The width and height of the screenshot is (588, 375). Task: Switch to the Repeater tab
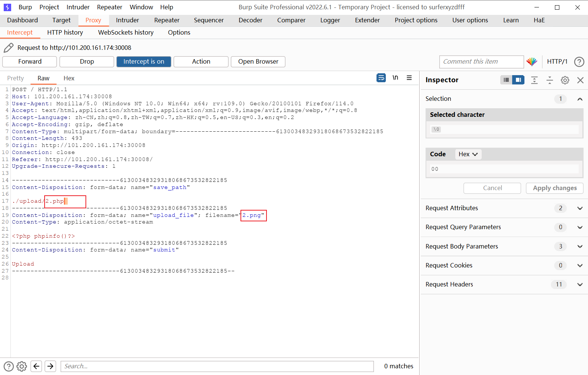(x=167, y=20)
